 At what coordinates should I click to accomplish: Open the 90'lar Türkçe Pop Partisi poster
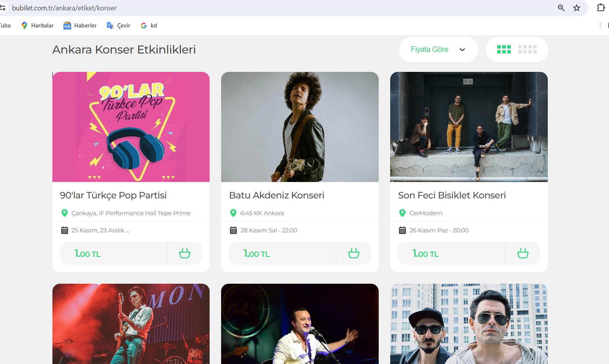point(131,127)
